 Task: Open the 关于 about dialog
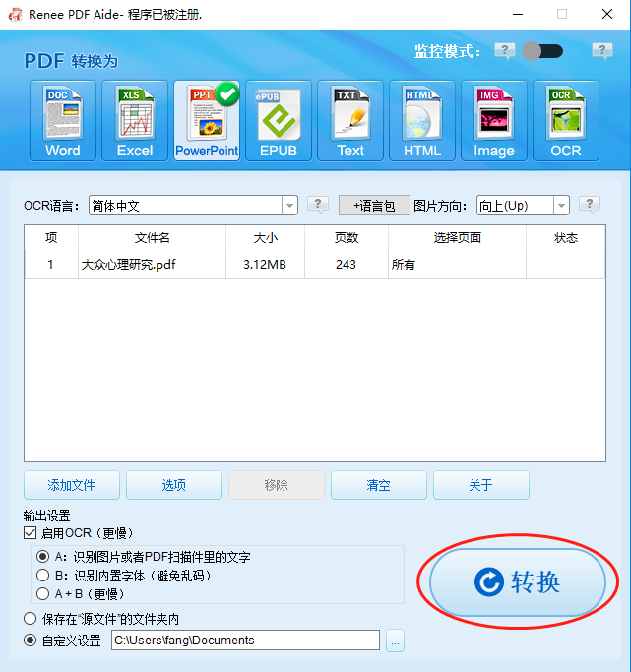pos(481,485)
